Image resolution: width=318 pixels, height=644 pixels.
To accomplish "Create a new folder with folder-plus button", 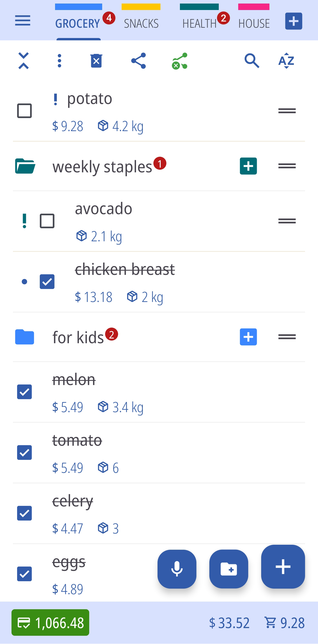I will 228,569.
